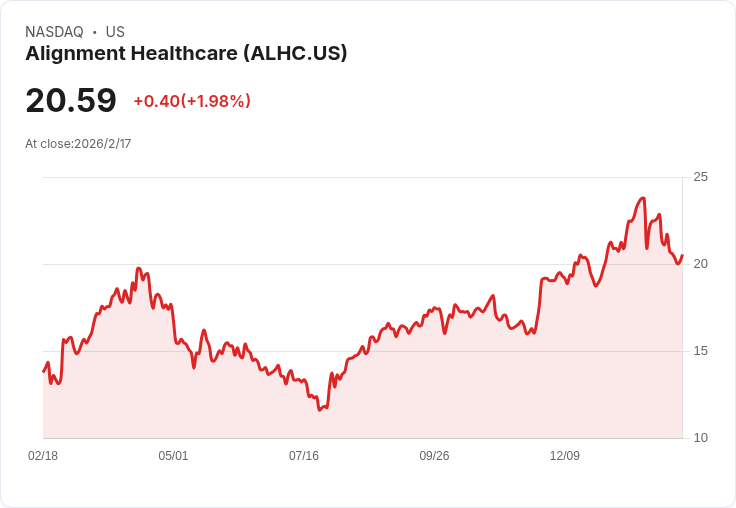Click the US market label
The width and height of the screenshot is (736, 508).
point(115,31)
